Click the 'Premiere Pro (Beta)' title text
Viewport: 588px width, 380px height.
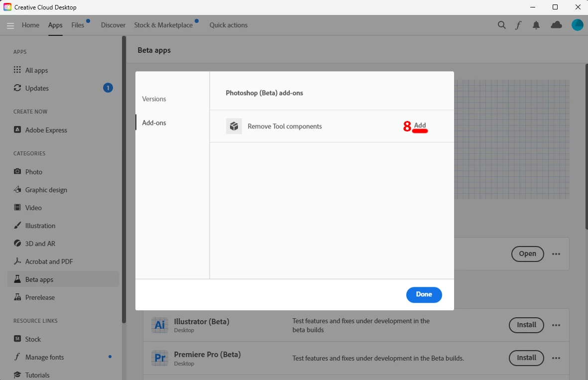(x=208, y=355)
